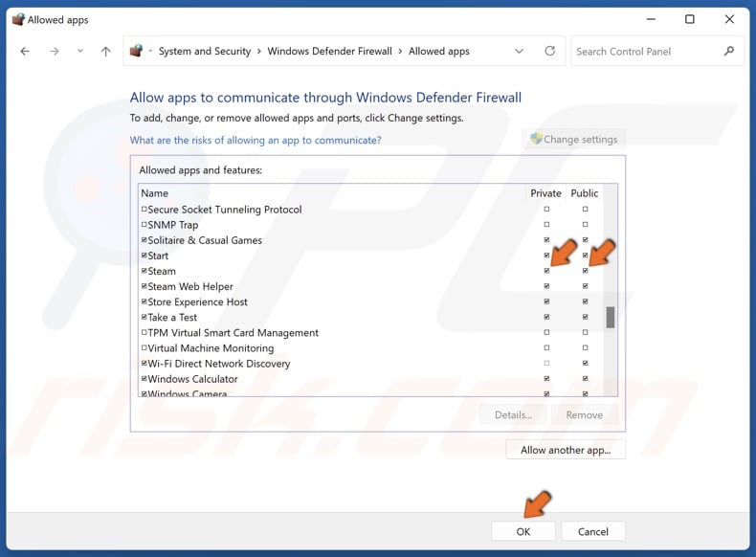Maximize the Allowed apps window
This screenshot has width=756, height=557.
click(x=690, y=19)
